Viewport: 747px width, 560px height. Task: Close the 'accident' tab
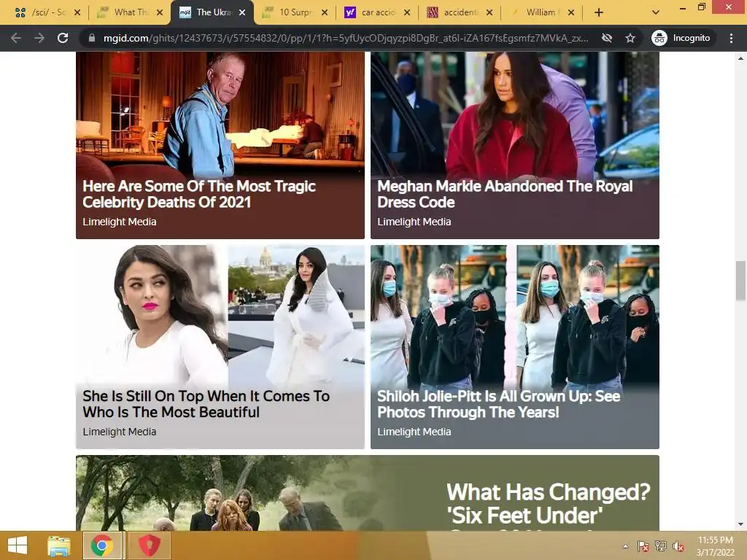coord(489,12)
